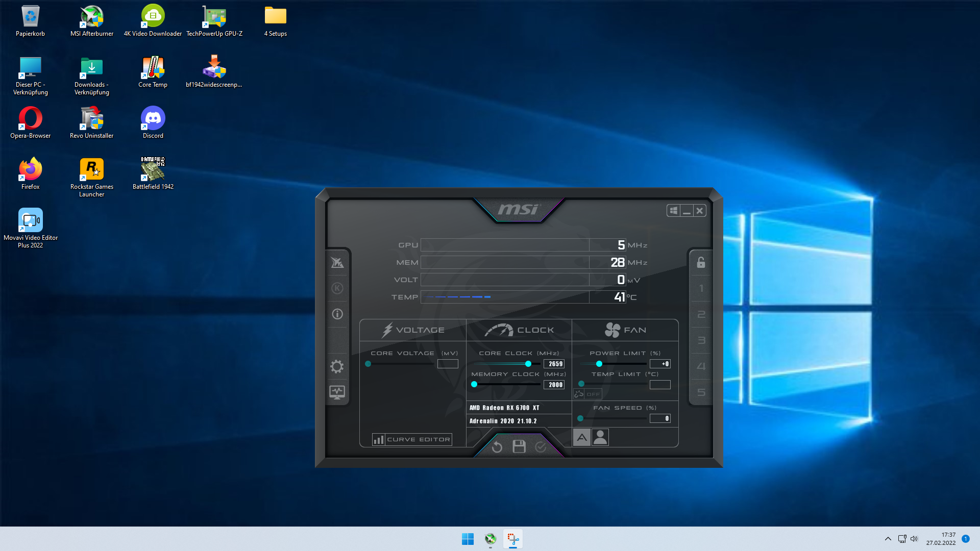The image size is (980, 551).
Task: Click Memory Clock value field 2000
Action: coord(554,385)
